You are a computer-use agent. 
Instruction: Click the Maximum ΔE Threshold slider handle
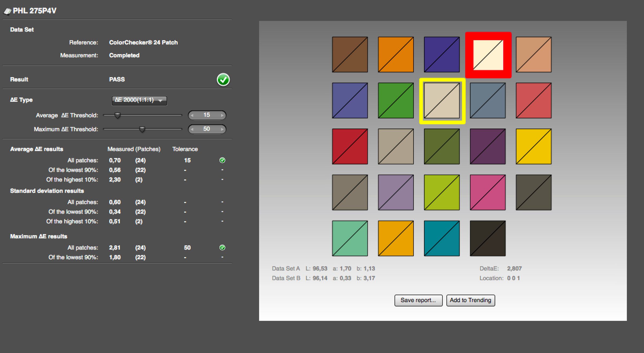coord(142,129)
